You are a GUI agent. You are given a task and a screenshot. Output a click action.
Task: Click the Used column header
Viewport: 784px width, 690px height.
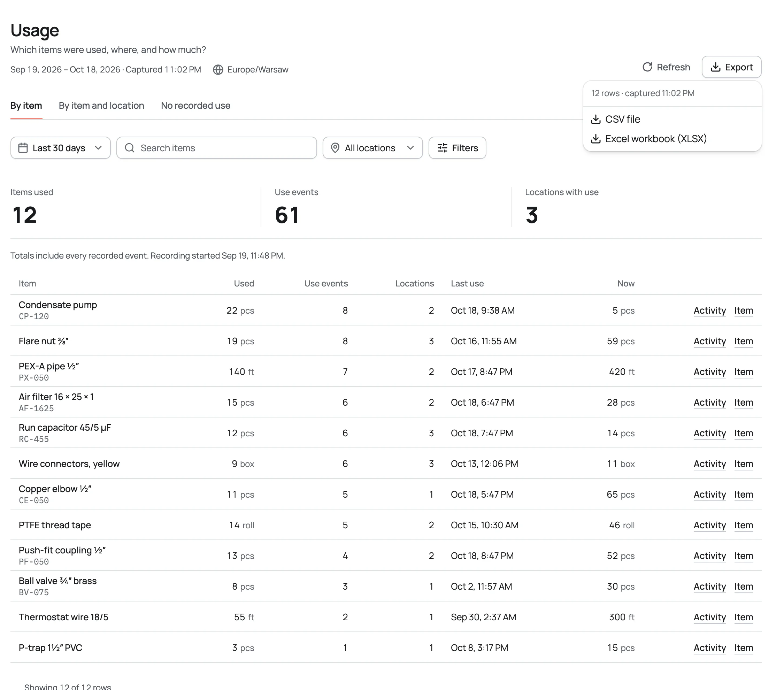click(244, 284)
